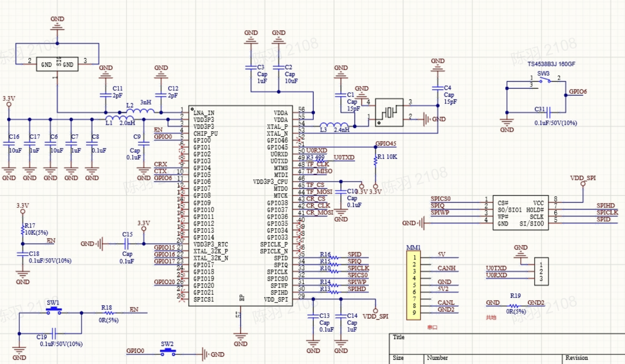
Task: Click the 5V2 label on MM1
Action: tap(443, 289)
